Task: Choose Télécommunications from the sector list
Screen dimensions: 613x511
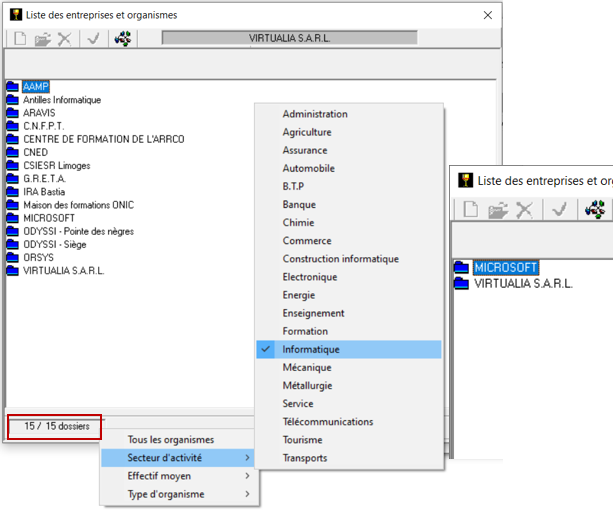Action: tap(328, 422)
